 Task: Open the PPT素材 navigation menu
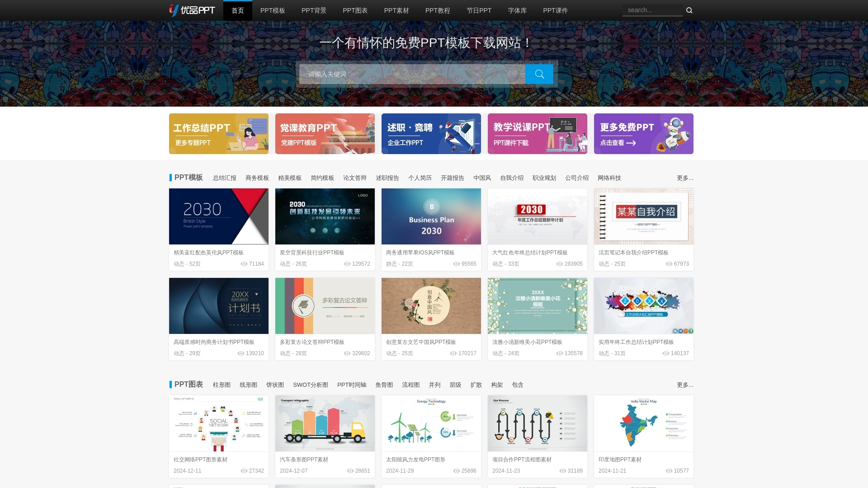pos(396,10)
